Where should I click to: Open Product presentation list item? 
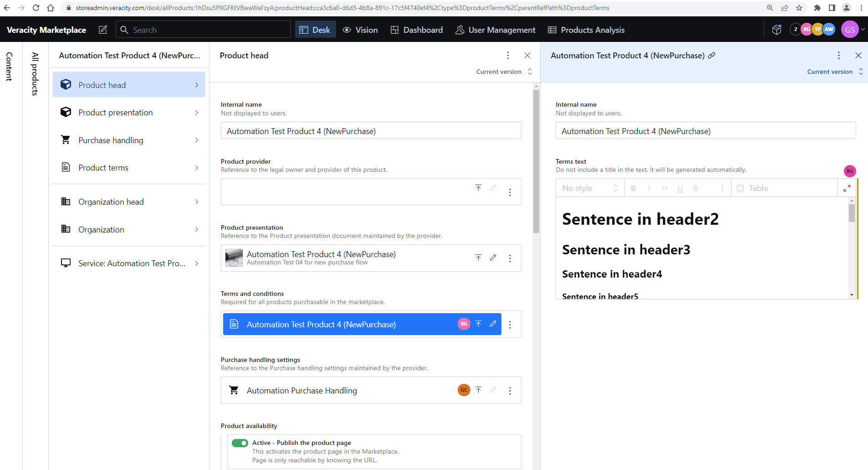(x=129, y=113)
